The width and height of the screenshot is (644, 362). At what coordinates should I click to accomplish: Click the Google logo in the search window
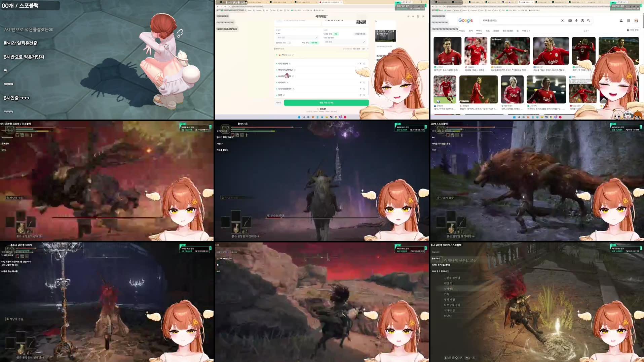(465, 21)
